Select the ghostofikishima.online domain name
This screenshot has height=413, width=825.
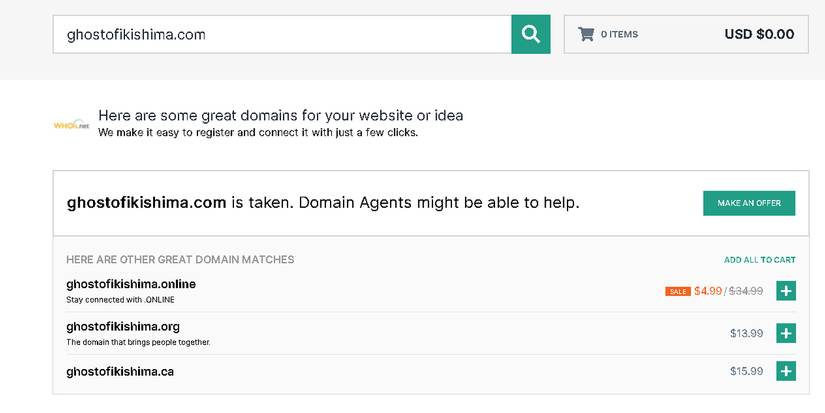point(131,284)
